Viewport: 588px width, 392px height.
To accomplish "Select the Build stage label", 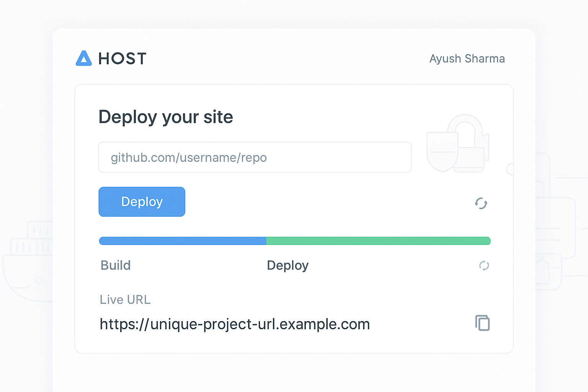I will pyautogui.click(x=116, y=265).
